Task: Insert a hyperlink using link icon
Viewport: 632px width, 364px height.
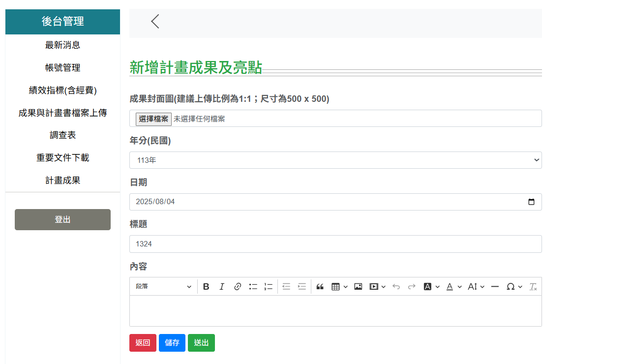Action: [x=238, y=287]
